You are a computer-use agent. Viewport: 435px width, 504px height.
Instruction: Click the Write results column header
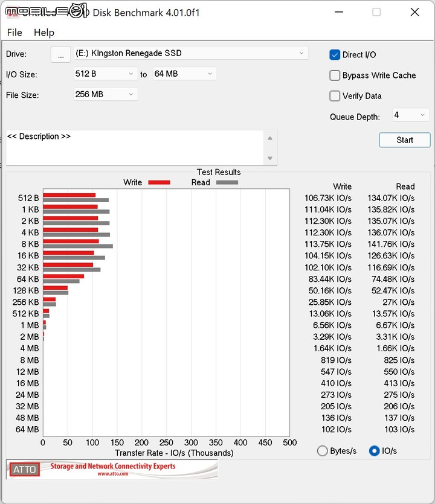tap(343, 187)
